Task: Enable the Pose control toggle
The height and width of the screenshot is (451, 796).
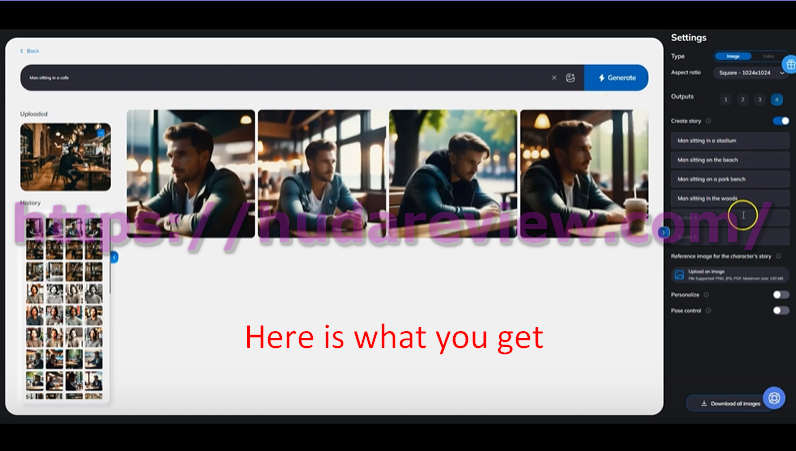Action: [781, 311]
